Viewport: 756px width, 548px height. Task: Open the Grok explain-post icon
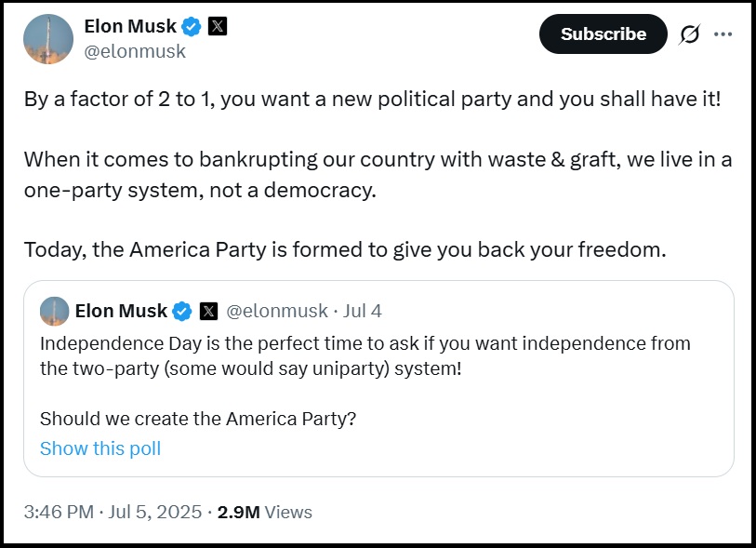[690, 34]
